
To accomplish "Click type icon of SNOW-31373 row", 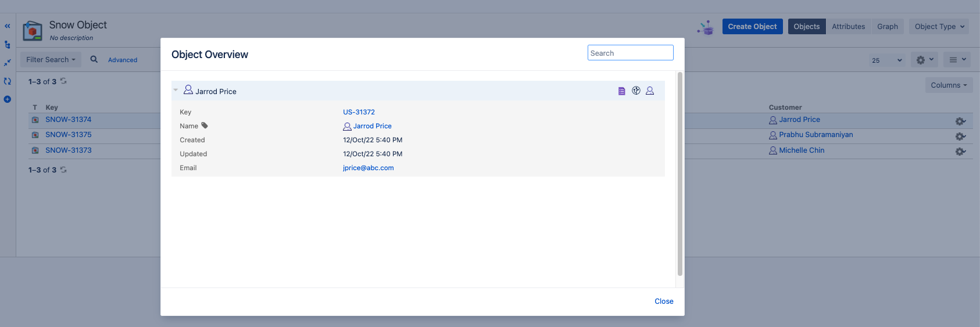I will coord(35,150).
